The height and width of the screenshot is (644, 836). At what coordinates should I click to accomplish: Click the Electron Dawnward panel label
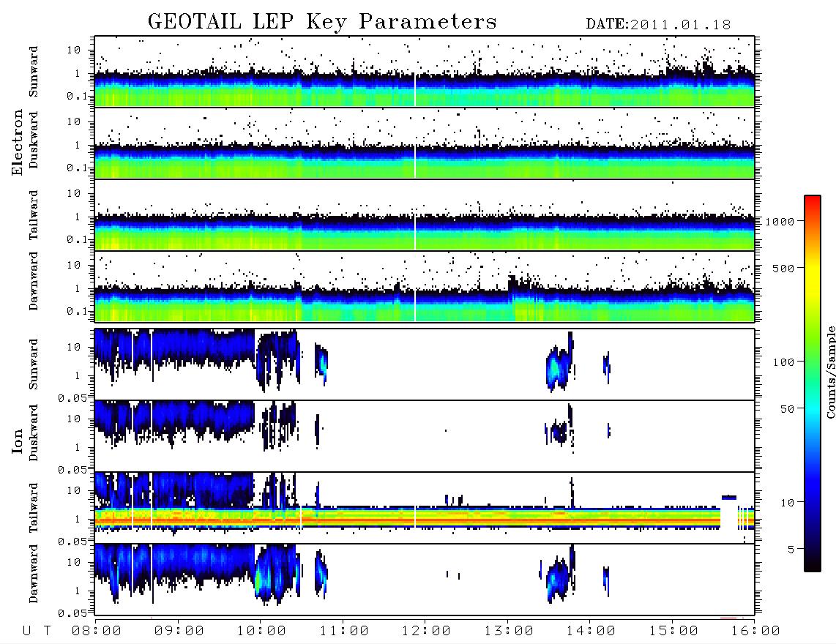coord(34,282)
